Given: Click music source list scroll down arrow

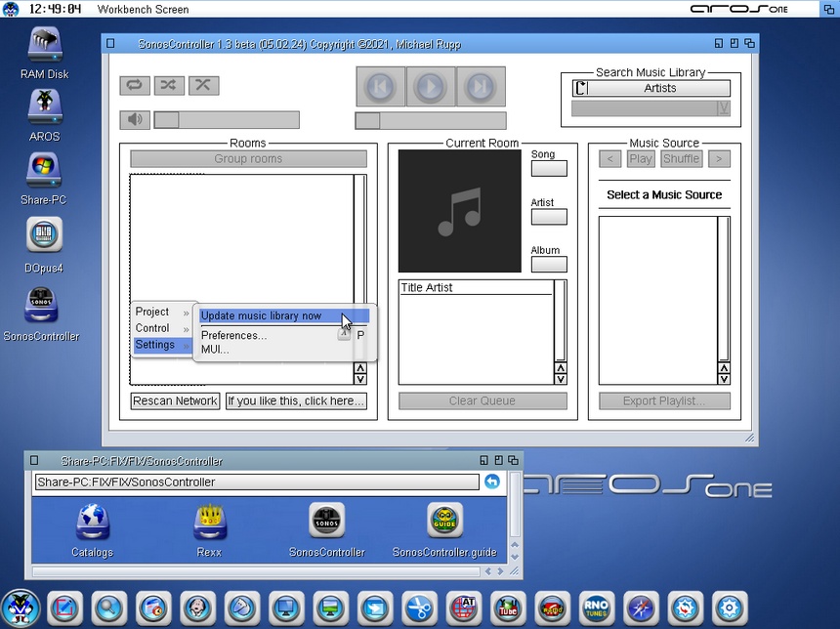Looking at the screenshot, I should coord(724,379).
